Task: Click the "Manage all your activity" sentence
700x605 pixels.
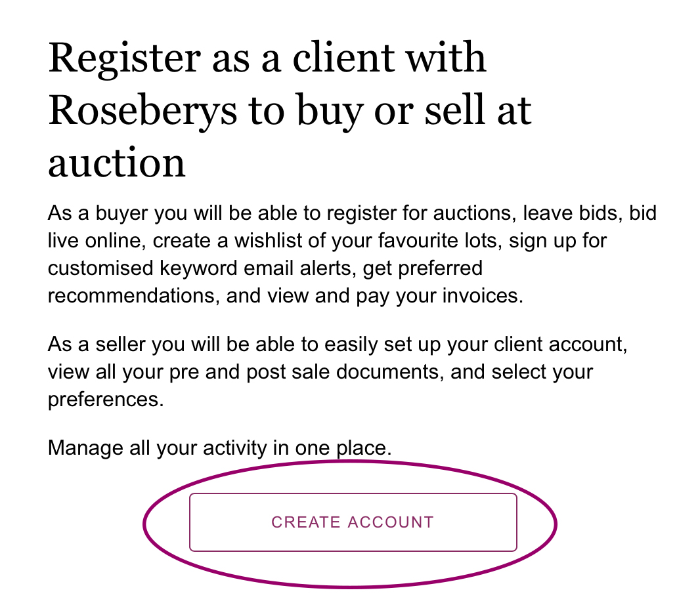Action: pos(219,448)
